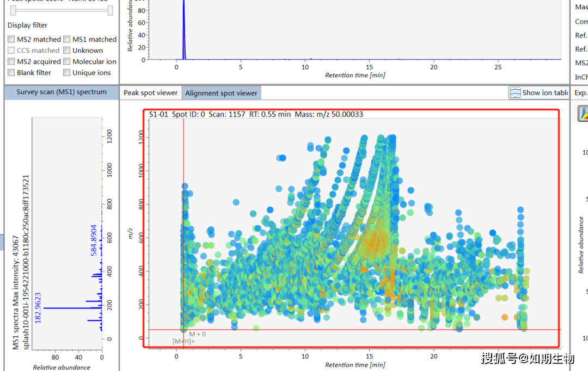588x371 pixels.
Task: Toggle the Molecular ion checkbox
Action: (67, 61)
